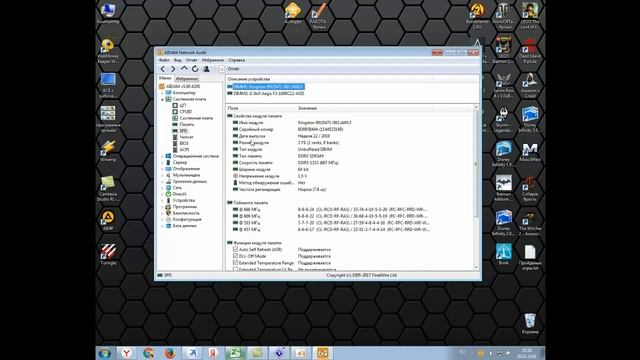The width and height of the screenshot is (640, 360).
Task: Select the DIMM3 G.Skill Aegis module row
Action: [x=266, y=93]
